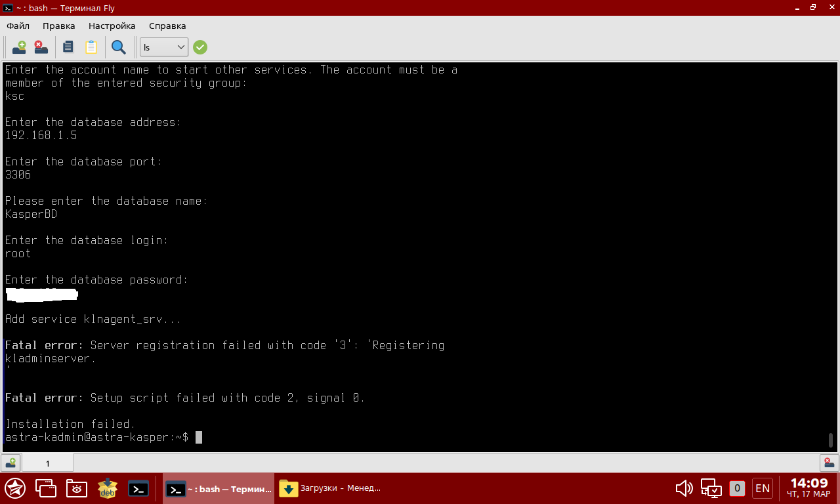840x504 pixels.
Task: Click the 'Enter the database address:' line
Action: [93, 122]
